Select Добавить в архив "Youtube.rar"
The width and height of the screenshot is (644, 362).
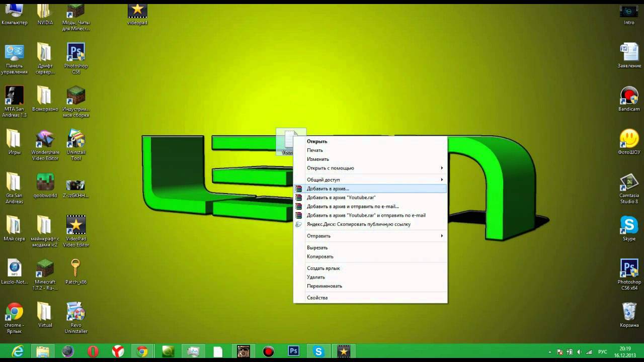[x=370, y=198]
